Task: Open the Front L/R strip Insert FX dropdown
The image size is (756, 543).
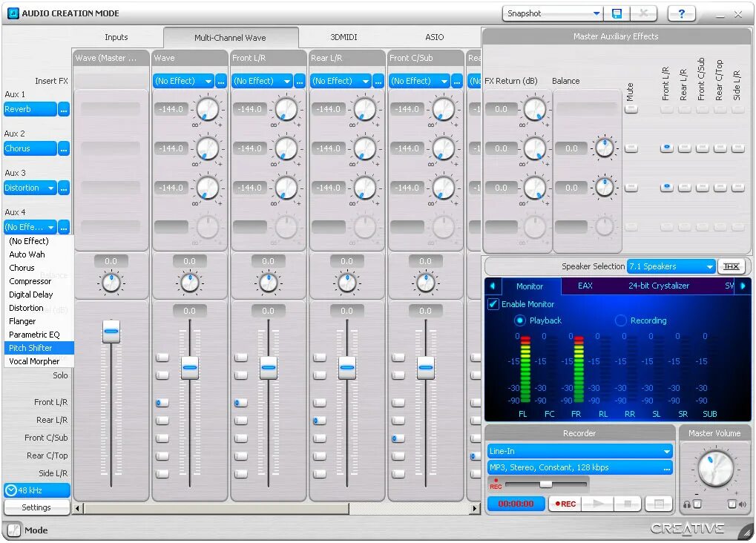Action: 263,81
